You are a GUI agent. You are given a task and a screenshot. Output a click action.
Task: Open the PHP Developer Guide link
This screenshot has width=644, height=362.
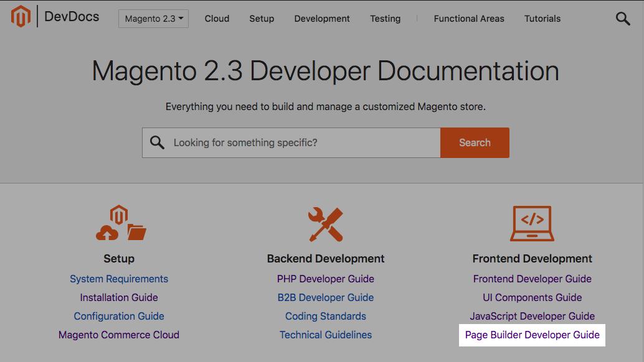325,279
